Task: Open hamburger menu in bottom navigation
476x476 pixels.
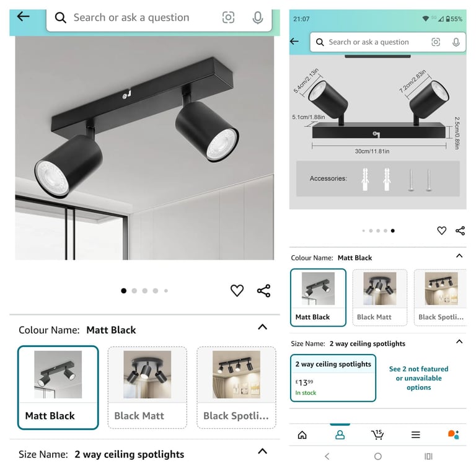Action: point(416,434)
